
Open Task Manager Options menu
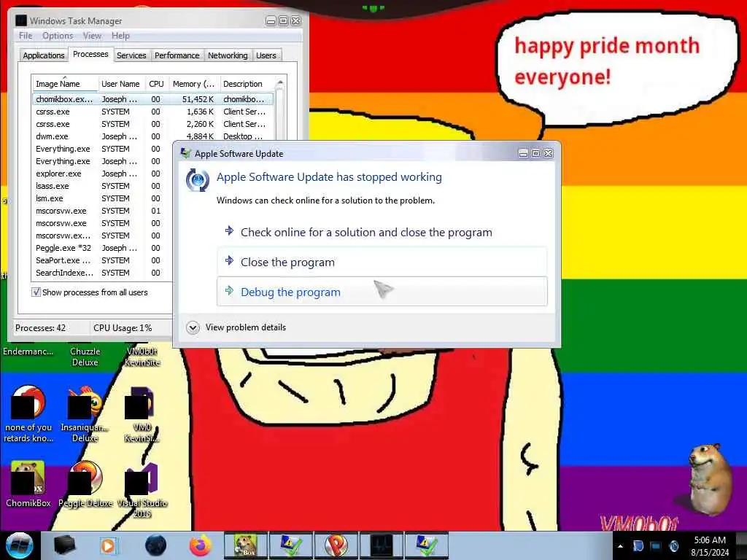pos(58,36)
